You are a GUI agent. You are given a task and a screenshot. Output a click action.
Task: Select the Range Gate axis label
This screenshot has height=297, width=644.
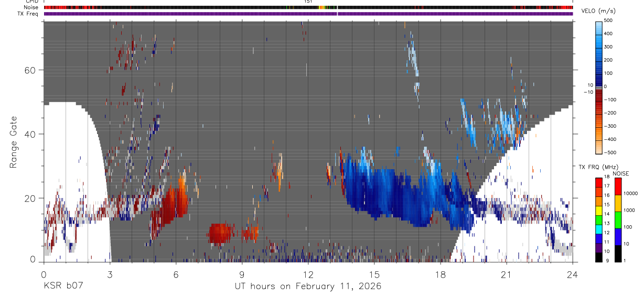click(x=14, y=143)
